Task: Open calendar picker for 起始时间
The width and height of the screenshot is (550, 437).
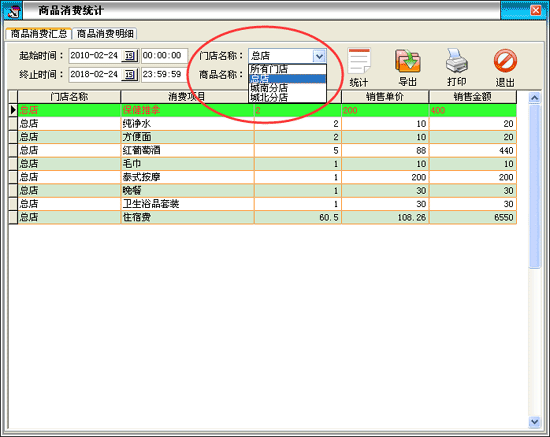Action: [130, 55]
